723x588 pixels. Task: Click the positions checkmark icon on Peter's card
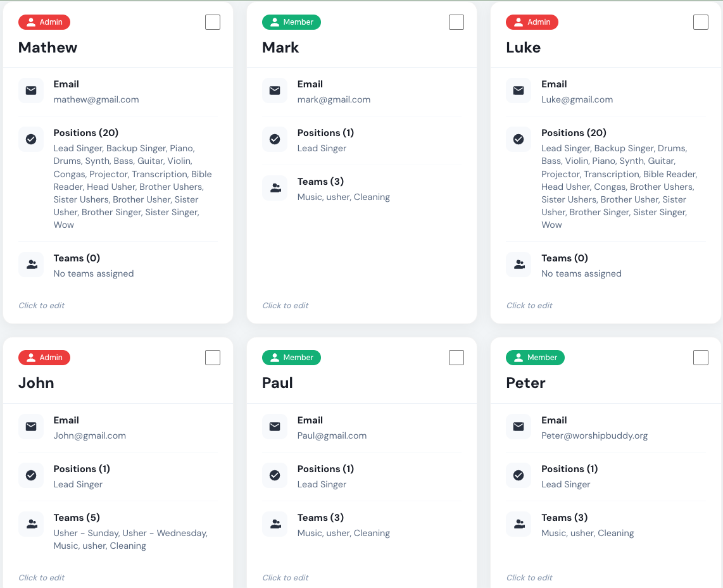(519, 475)
